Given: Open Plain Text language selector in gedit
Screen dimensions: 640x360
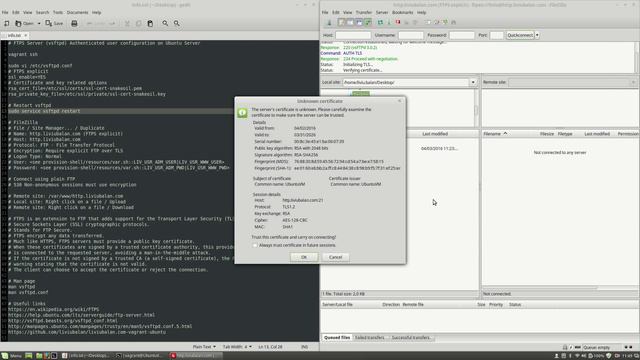Looking at the screenshot, I should coord(204,347).
